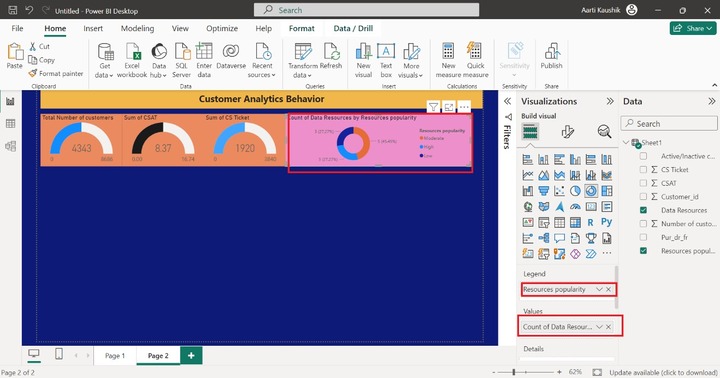Select the Q&A speech bubble visual
Screen dimensions: 720x378
click(559, 238)
